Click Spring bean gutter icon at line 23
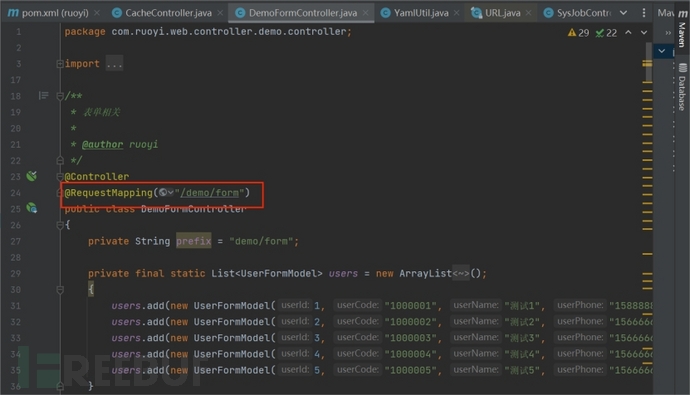Viewport: 690px width, 395px height. tap(32, 176)
